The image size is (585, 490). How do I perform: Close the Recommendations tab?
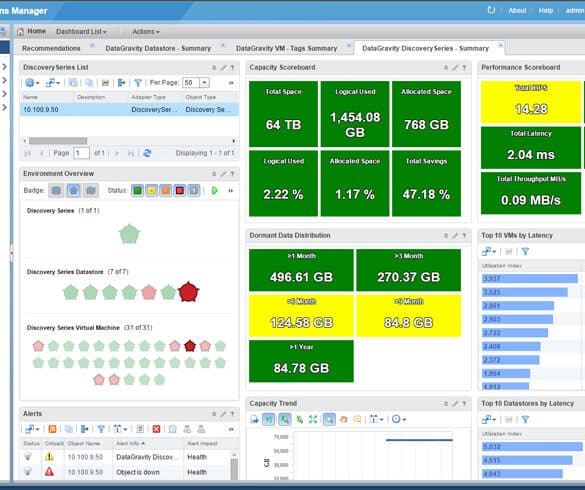92,46
